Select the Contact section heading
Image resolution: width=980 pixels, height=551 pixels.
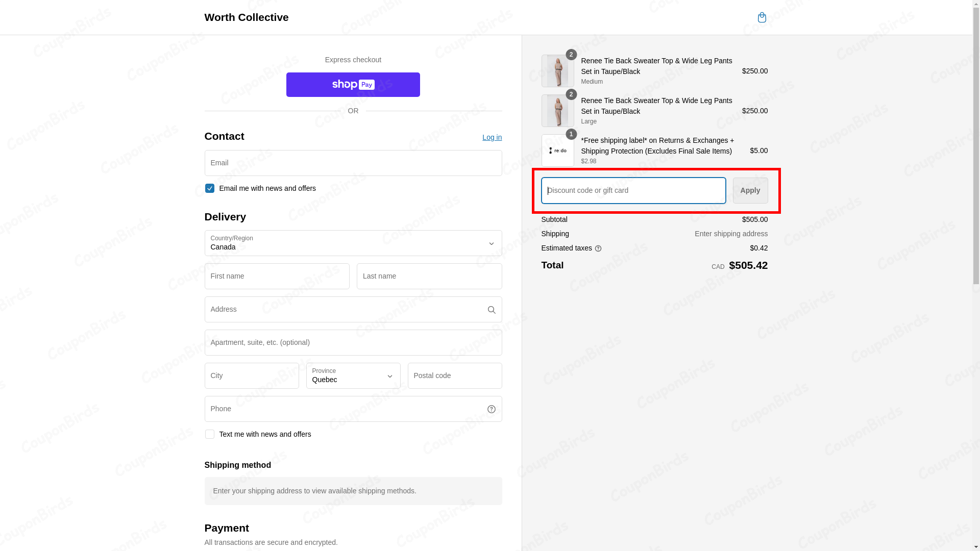pyautogui.click(x=224, y=136)
